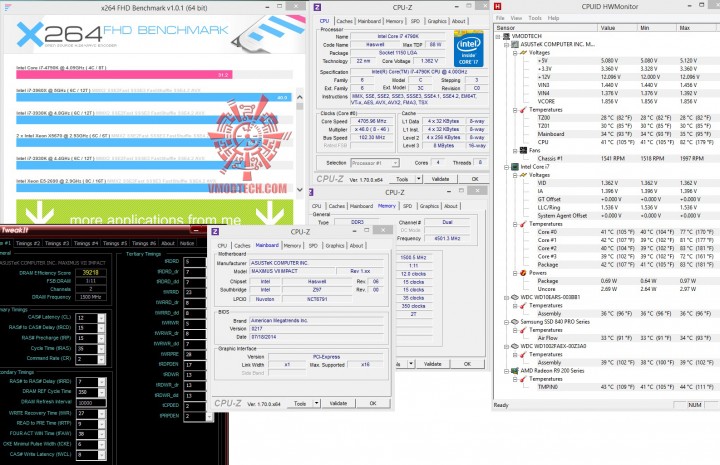
Task: Open Tools dropdown arrow in CPU-Z Mainboard window
Action: [316, 403]
